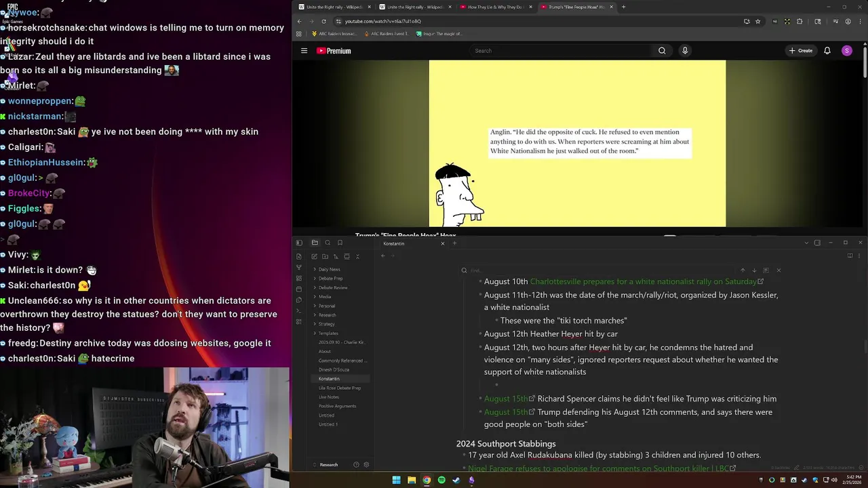Bookmark this page with the star icon
The width and height of the screenshot is (868, 488).
758,21
